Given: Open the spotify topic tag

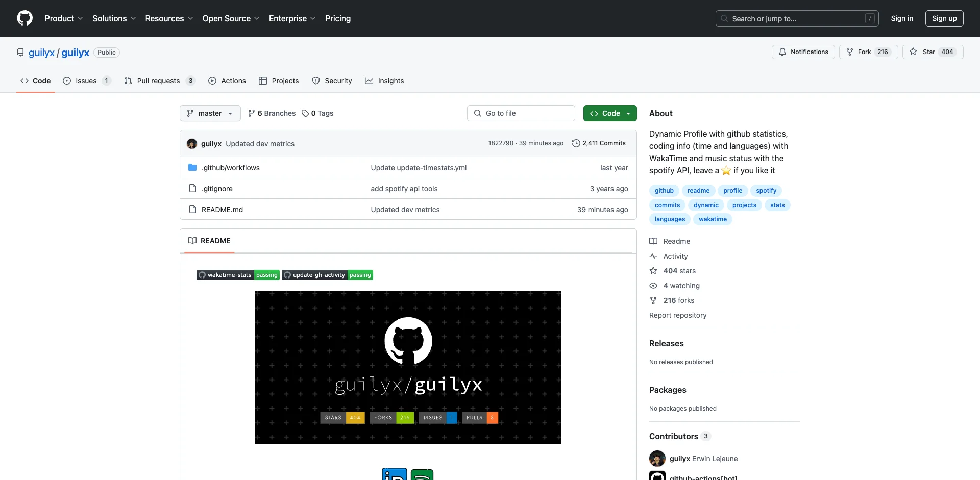Looking at the screenshot, I should point(766,191).
